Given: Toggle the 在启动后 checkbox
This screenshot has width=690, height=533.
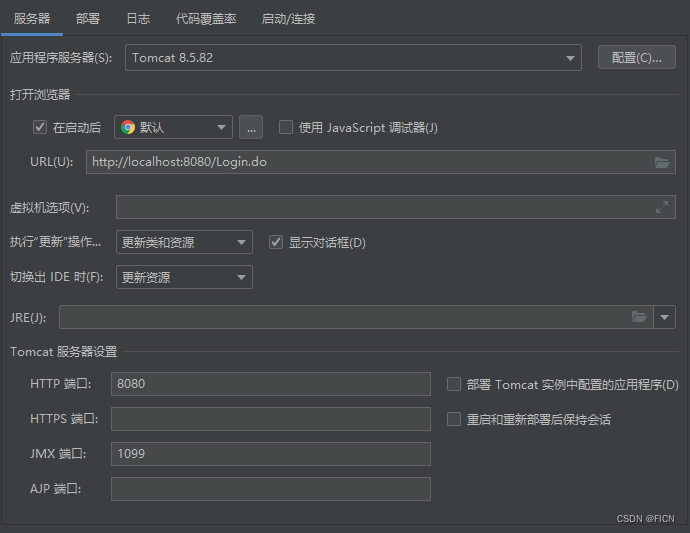Looking at the screenshot, I should [x=40, y=128].
